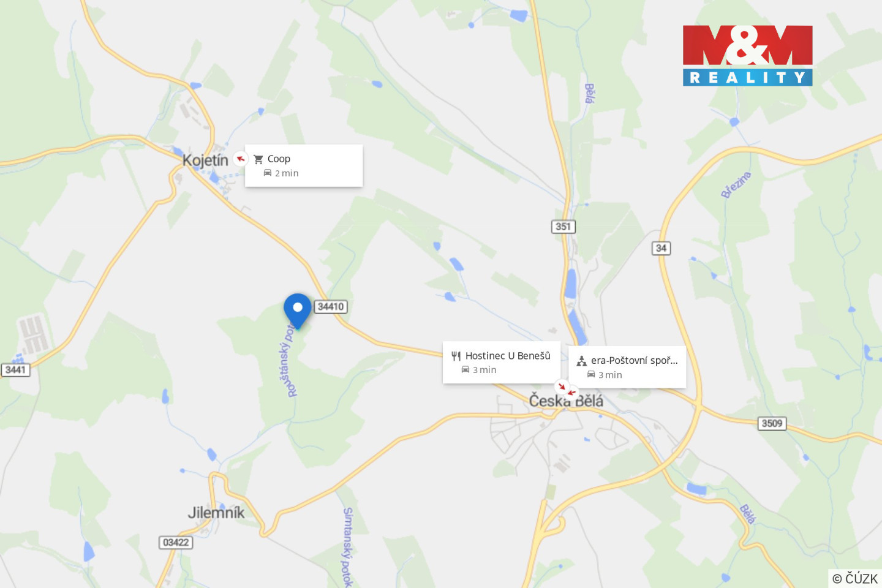882x588 pixels.
Task: Click the road 34410 shield
Action: click(331, 307)
